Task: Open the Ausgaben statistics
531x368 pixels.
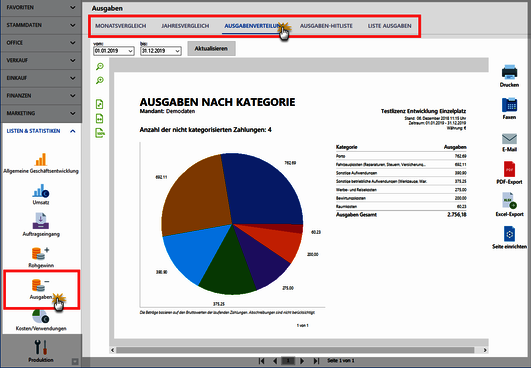Action: pyautogui.click(x=41, y=289)
